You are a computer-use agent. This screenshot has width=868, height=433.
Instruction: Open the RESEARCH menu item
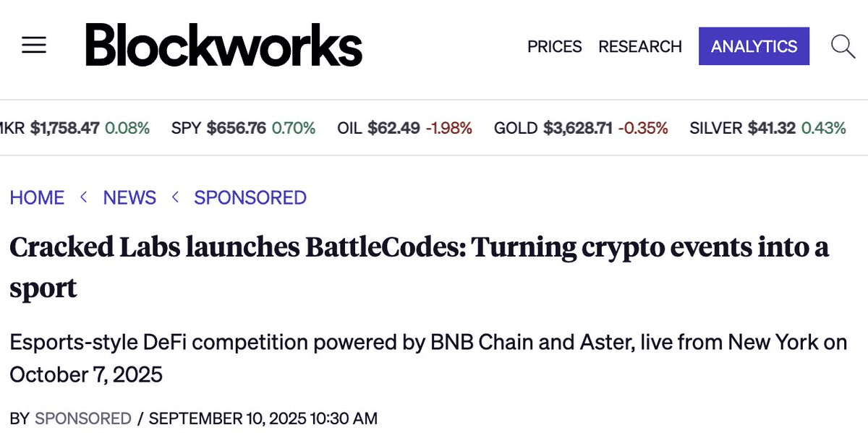click(x=640, y=46)
